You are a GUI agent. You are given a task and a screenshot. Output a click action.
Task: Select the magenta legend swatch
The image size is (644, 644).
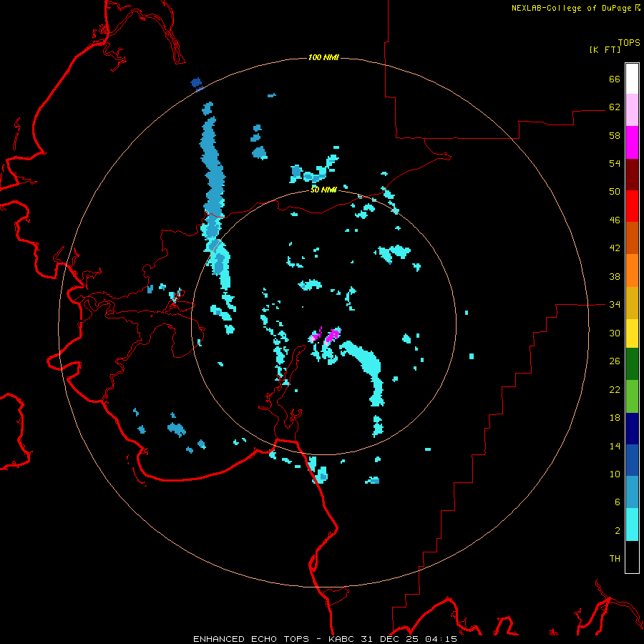[x=632, y=142]
